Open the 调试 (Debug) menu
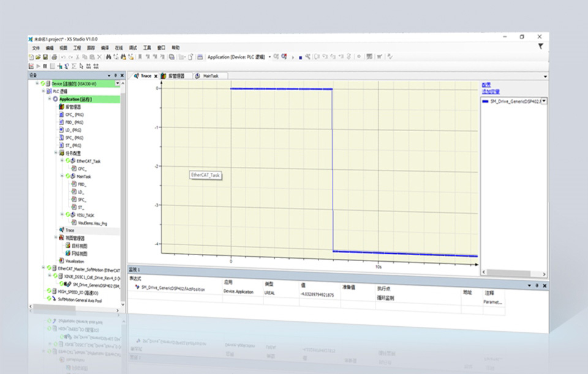 [x=132, y=47]
